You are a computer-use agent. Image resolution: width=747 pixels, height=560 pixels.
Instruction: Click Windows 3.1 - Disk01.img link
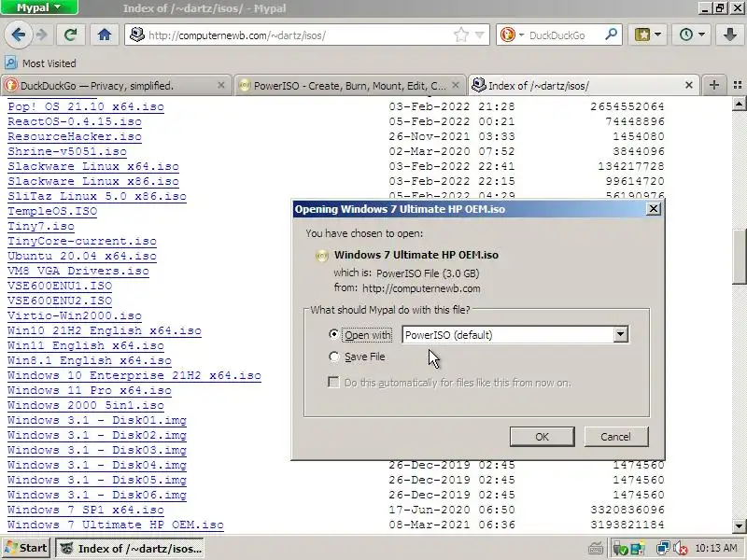(97, 420)
